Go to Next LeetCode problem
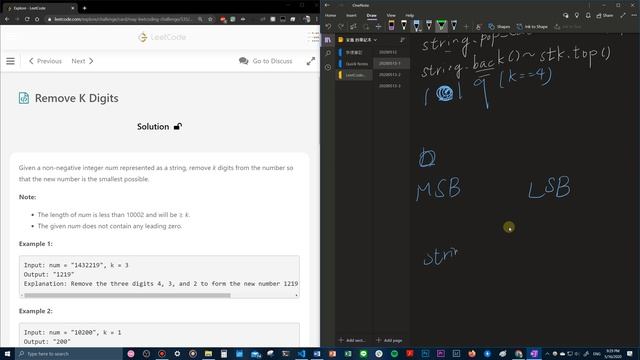This screenshot has height=360, width=640. coord(82,61)
